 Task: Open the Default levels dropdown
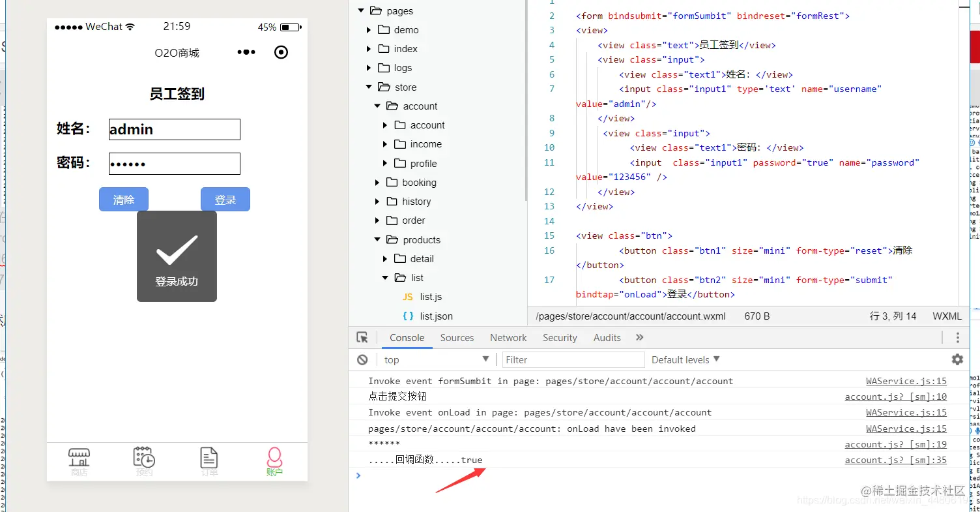pyautogui.click(x=685, y=359)
